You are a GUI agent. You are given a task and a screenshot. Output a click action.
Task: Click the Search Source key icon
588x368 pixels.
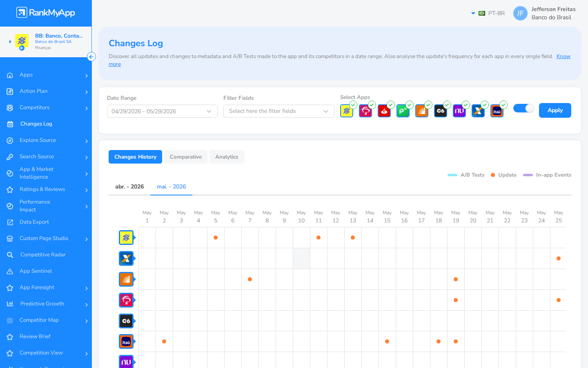[10, 157]
